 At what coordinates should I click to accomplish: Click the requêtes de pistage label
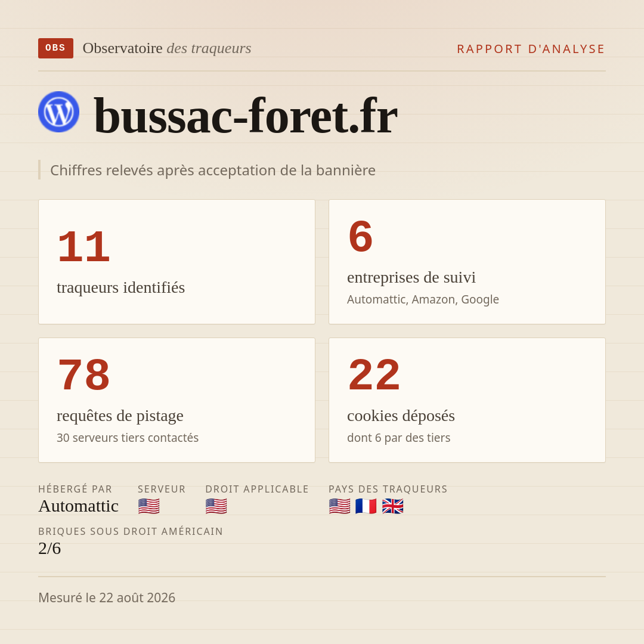120,416
